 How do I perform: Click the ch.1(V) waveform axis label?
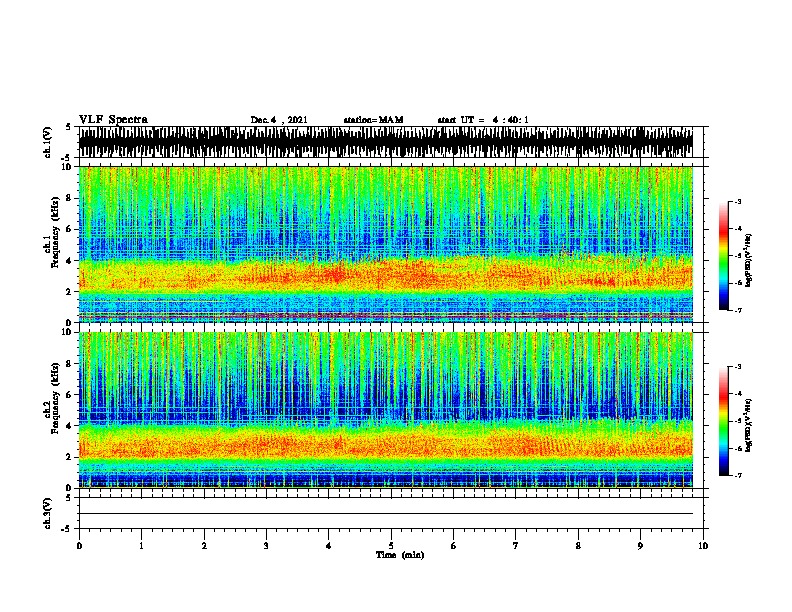click(47, 142)
